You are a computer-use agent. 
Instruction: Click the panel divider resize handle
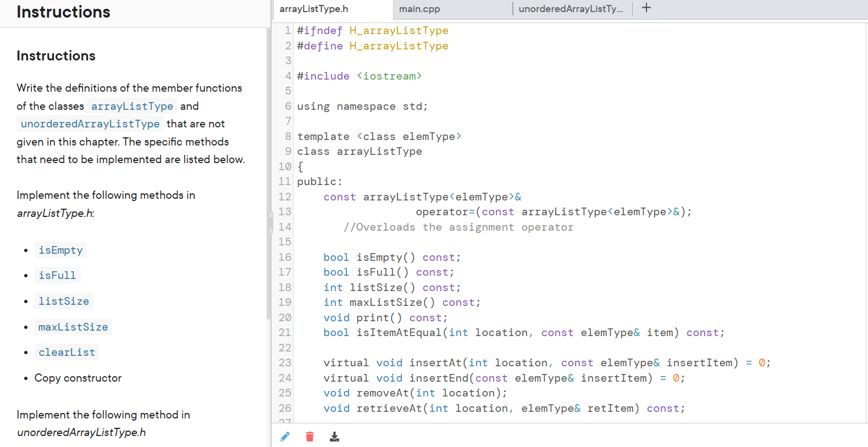pos(271,223)
